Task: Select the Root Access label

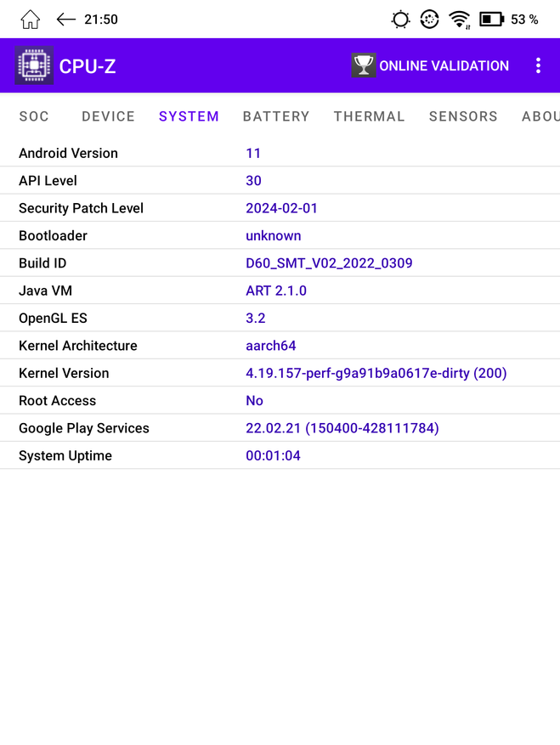Action: [57, 400]
